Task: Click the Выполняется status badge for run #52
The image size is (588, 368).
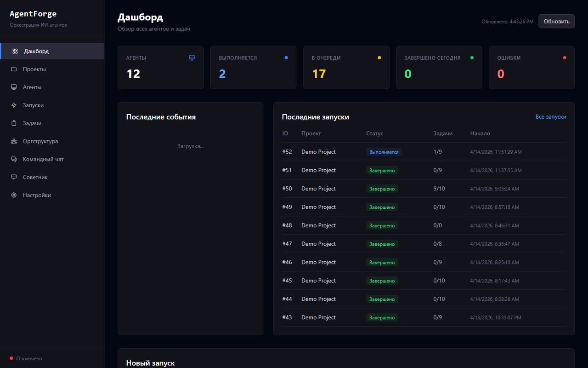Action: coord(384,152)
